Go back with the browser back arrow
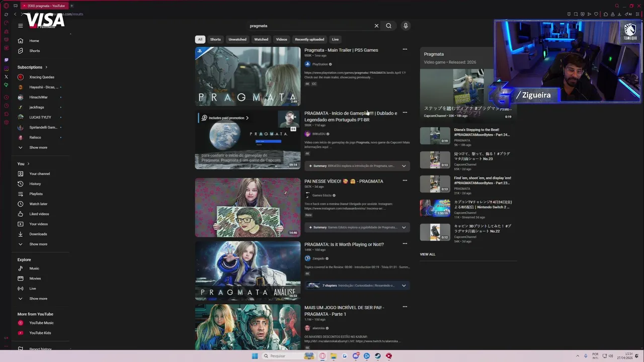This screenshot has height=362, width=644. pyautogui.click(x=15, y=14)
